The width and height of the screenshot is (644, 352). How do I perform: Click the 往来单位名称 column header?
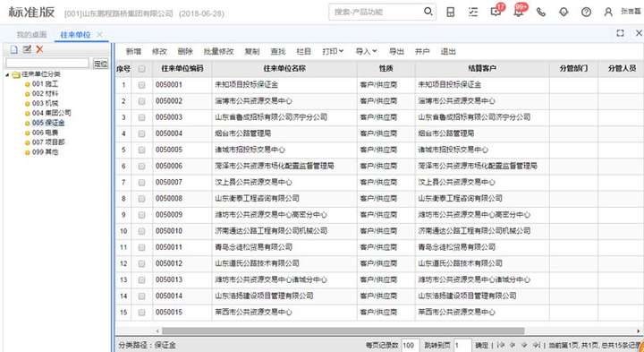click(x=284, y=69)
